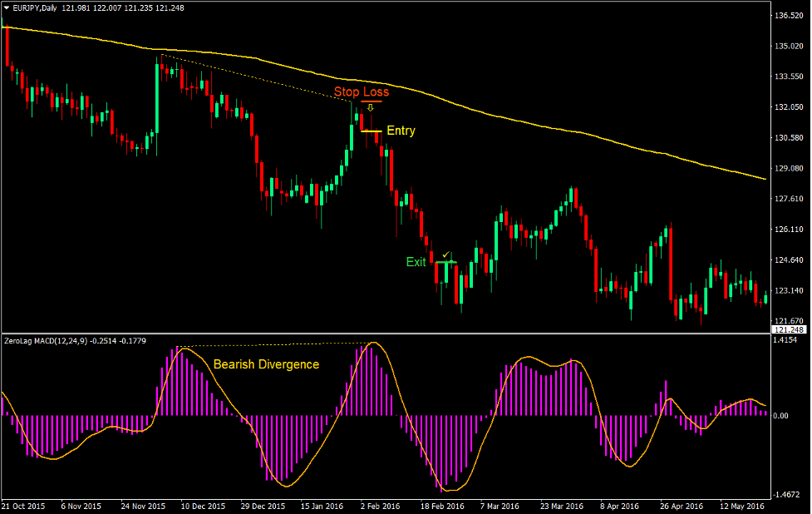Click the chart collapse triangle beside EURJPY,Daily

[x=7, y=7]
